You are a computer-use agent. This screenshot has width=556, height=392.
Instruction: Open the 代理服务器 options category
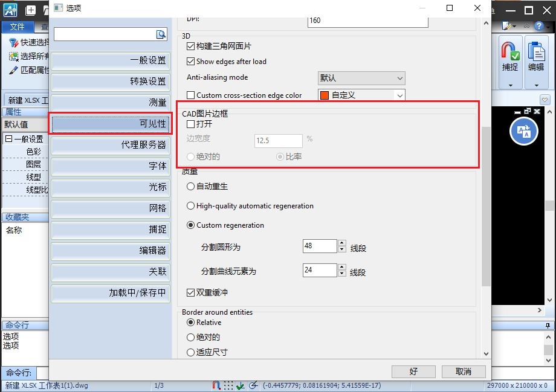click(111, 145)
